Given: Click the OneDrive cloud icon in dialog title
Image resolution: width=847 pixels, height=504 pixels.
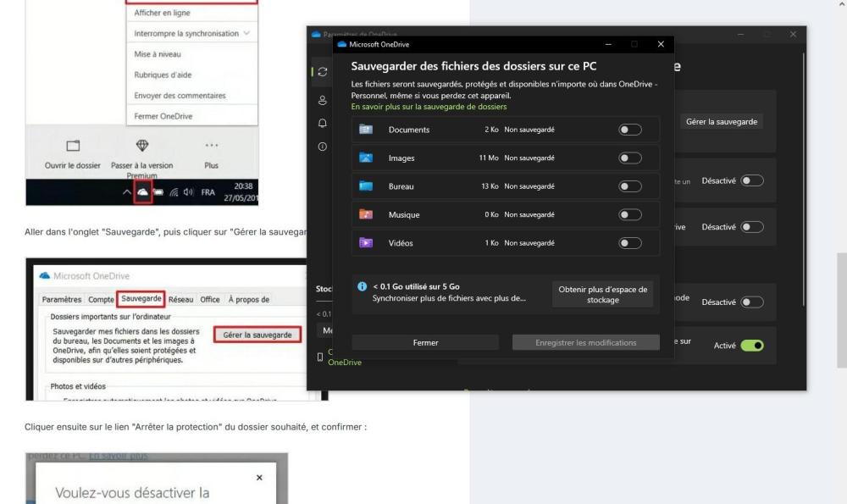Looking at the screenshot, I should coord(341,44).
